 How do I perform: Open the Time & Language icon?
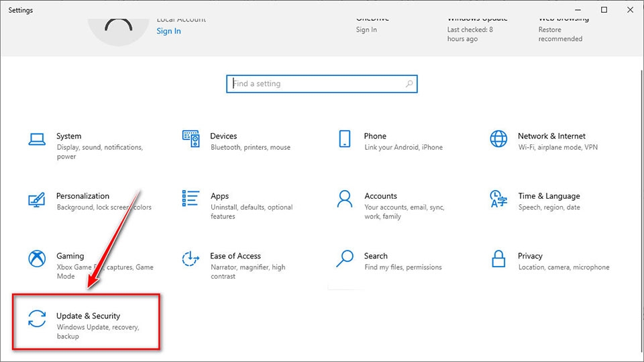(x=498, y=199)
